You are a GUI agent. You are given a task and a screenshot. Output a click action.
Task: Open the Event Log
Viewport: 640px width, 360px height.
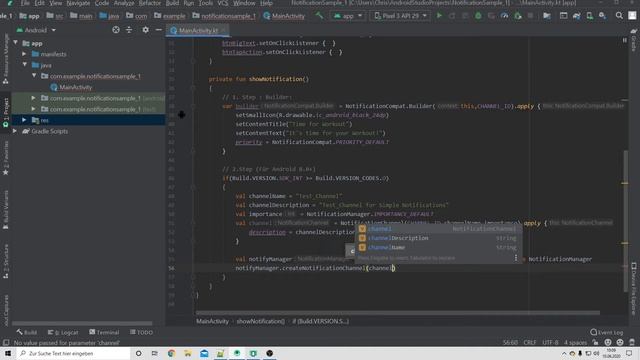pos(607,332)
